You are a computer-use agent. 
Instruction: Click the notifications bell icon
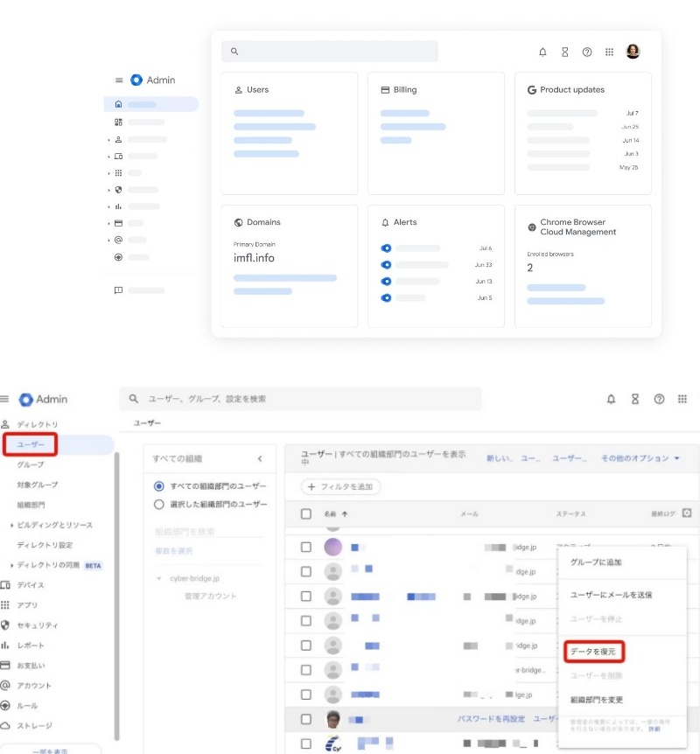click(611, 399)
